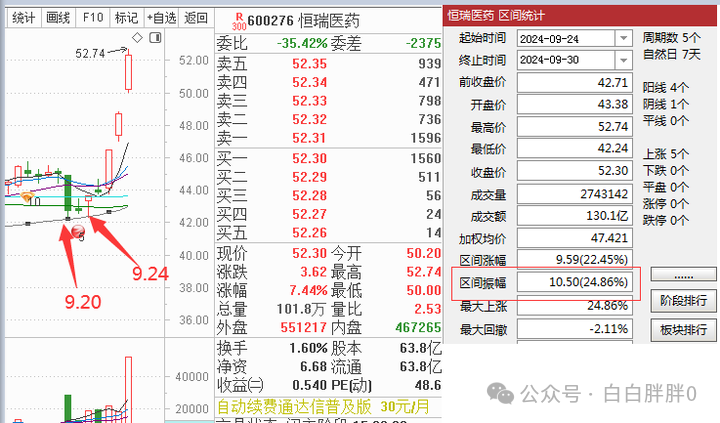This screenshot has height=423, width=720.
Task: Select the 画线 drawing tool
Action: 58,18
